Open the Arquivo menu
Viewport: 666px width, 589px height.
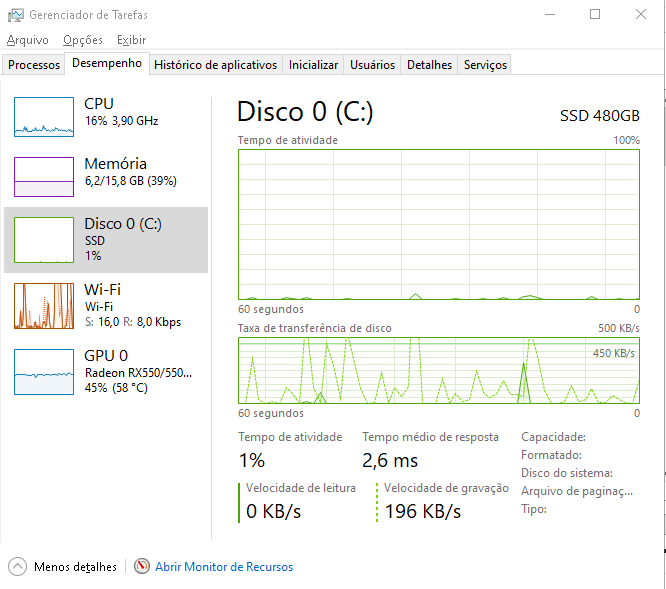pos(28,40)
